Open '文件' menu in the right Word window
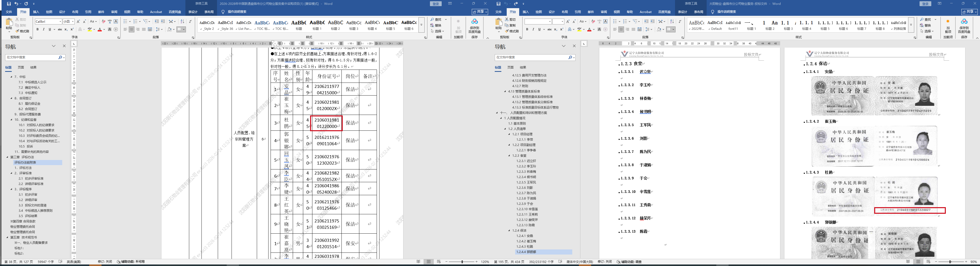This screenshot has width=980, height=266. tap(498, 12)
